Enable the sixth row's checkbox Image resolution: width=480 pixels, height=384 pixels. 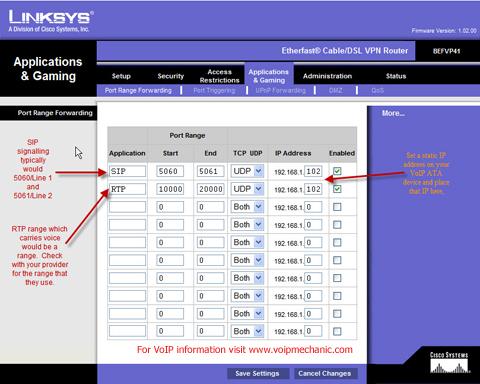pyautogui.click(x=337, y=260)
